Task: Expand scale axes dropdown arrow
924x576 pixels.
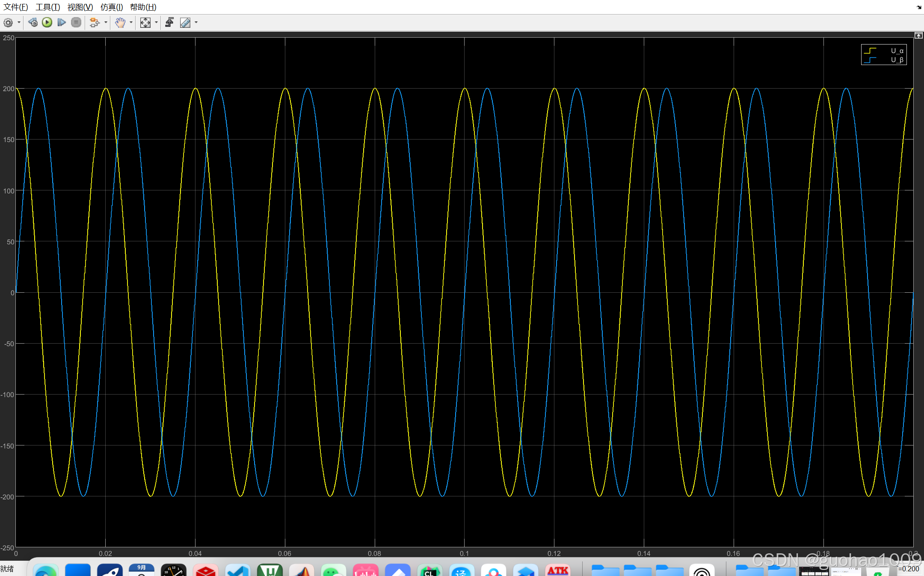Action: tap(156, 23)
